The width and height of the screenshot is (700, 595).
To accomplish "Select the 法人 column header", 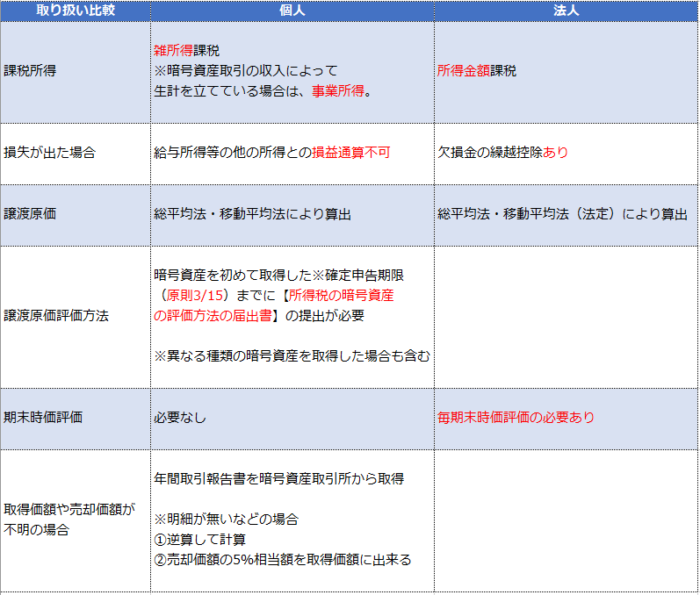I will click(x=566, y=11).
